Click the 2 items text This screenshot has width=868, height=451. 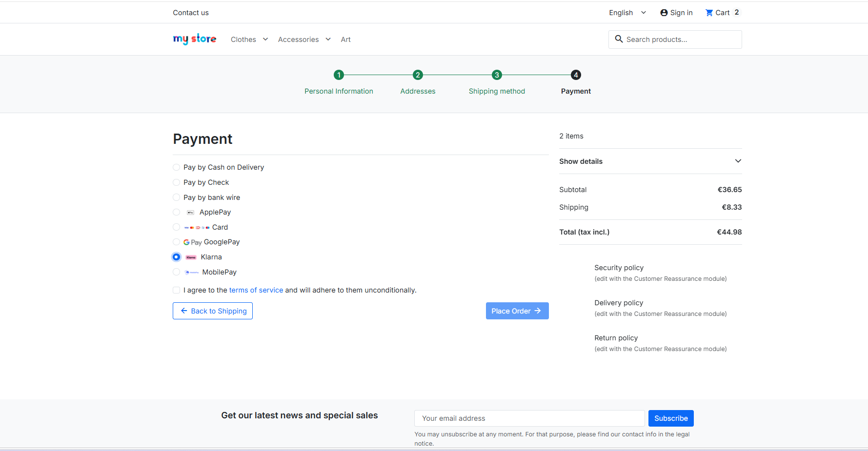pyautogui.click(x=571, y=136)
